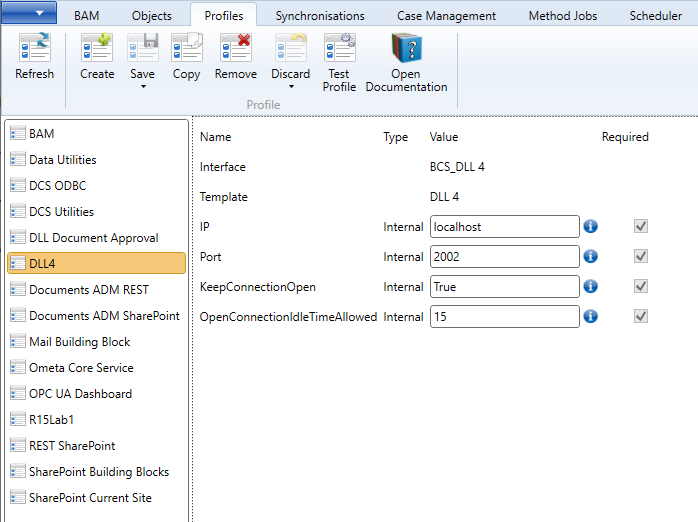Click the icon beside R15Lab1
The width and height of the screenshot is (698, 522).
18,420
